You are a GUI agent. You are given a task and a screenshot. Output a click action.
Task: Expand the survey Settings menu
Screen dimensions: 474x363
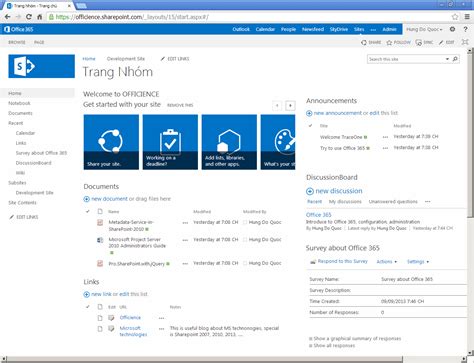click(418, 262)
